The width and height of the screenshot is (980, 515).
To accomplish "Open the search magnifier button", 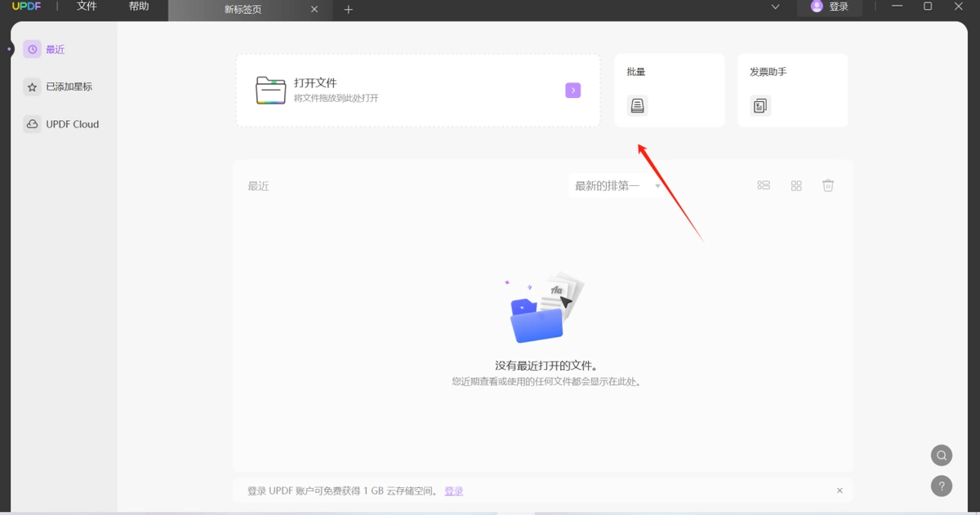I will tap(942, 455).
